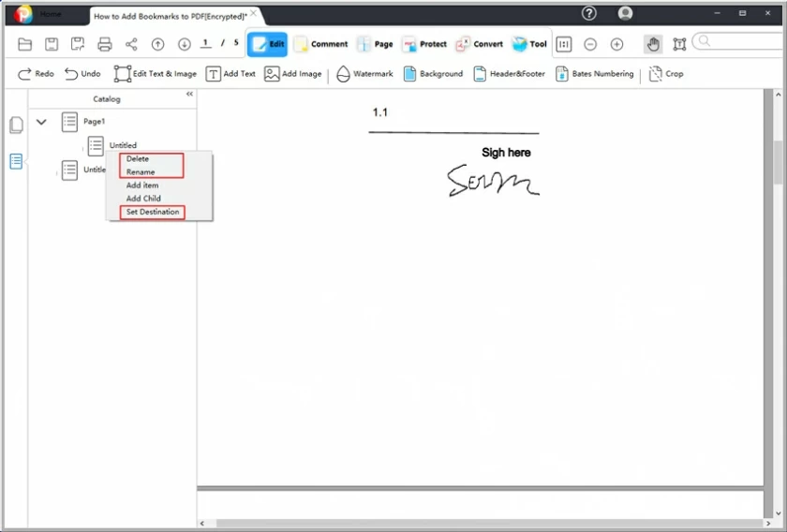
Task: Switch to the Home tab
Action: click(x=51, y=15)
